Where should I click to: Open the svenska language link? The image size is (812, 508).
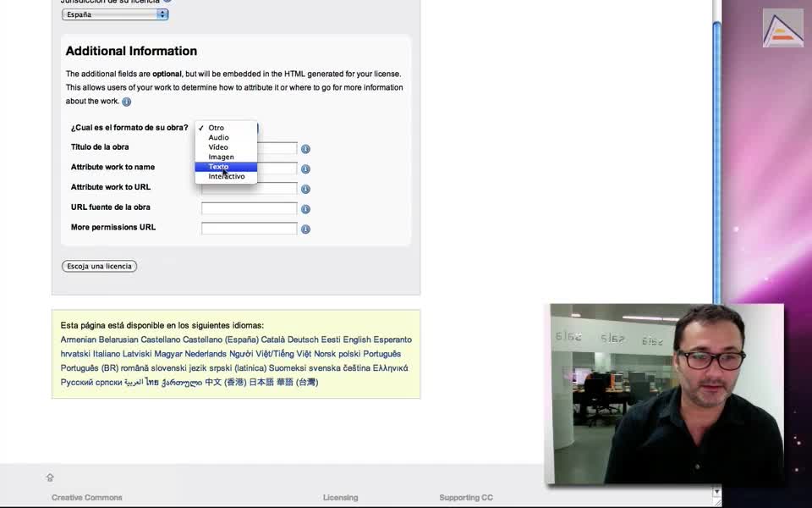coord(325,368)
